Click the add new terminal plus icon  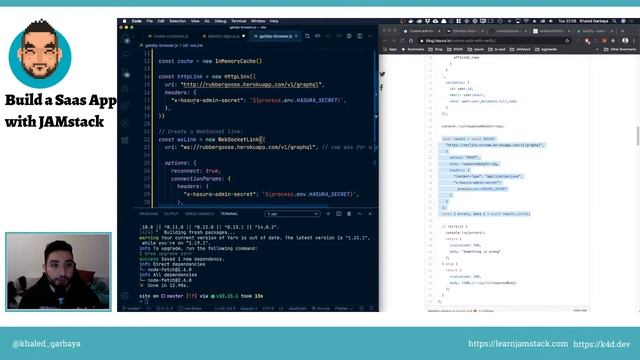(x=328, y=214)
